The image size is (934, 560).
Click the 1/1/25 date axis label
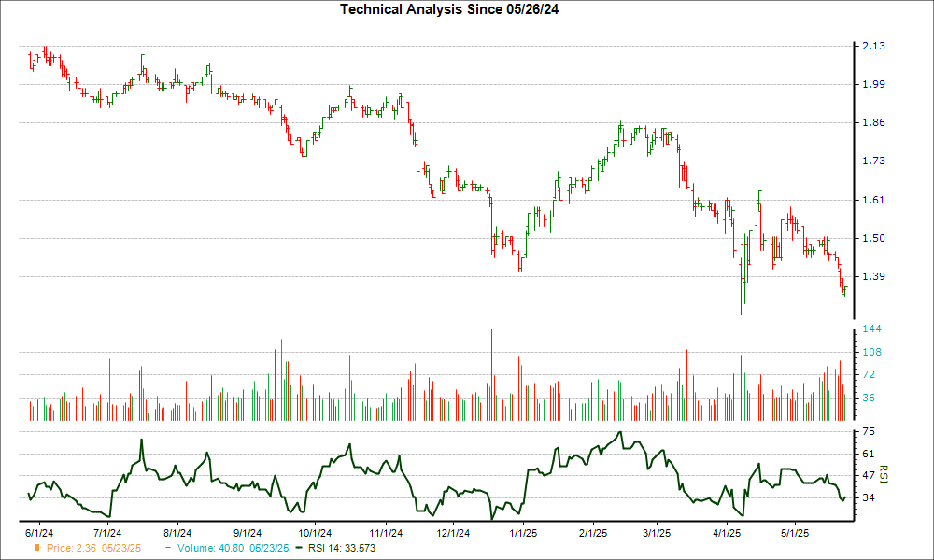coord(523,533)
